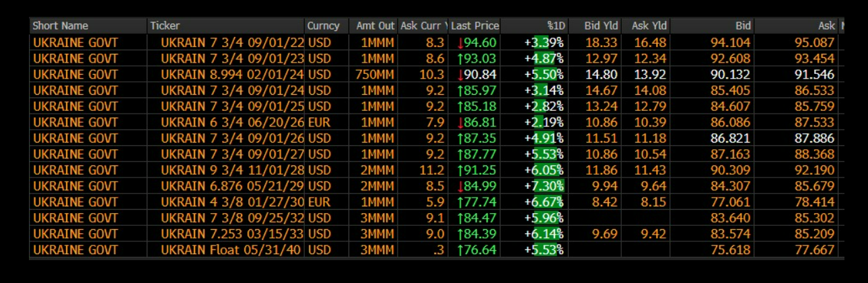
Task: Click the red down arrow beside 84.99
Action: click(x=459, y=186)
